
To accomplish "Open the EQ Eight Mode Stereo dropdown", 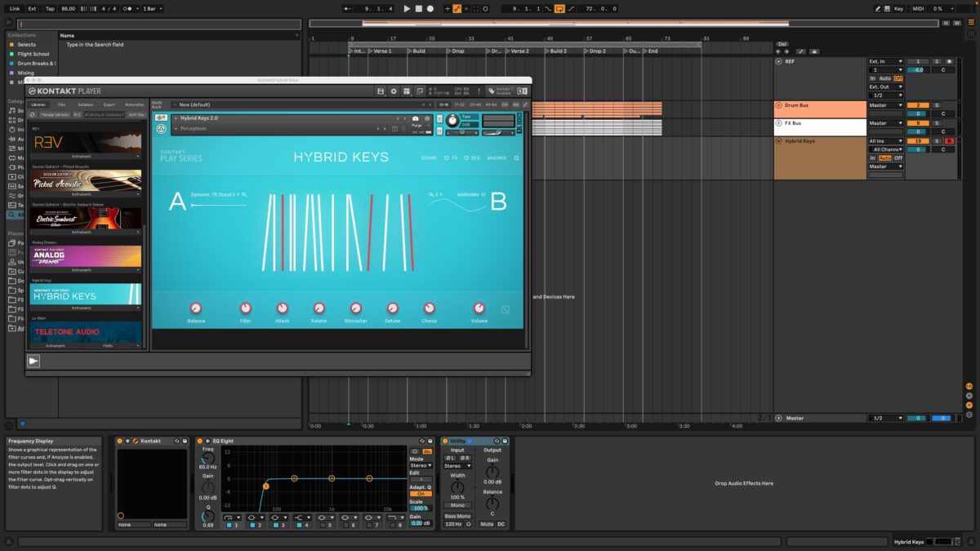I will click(421, 465).
